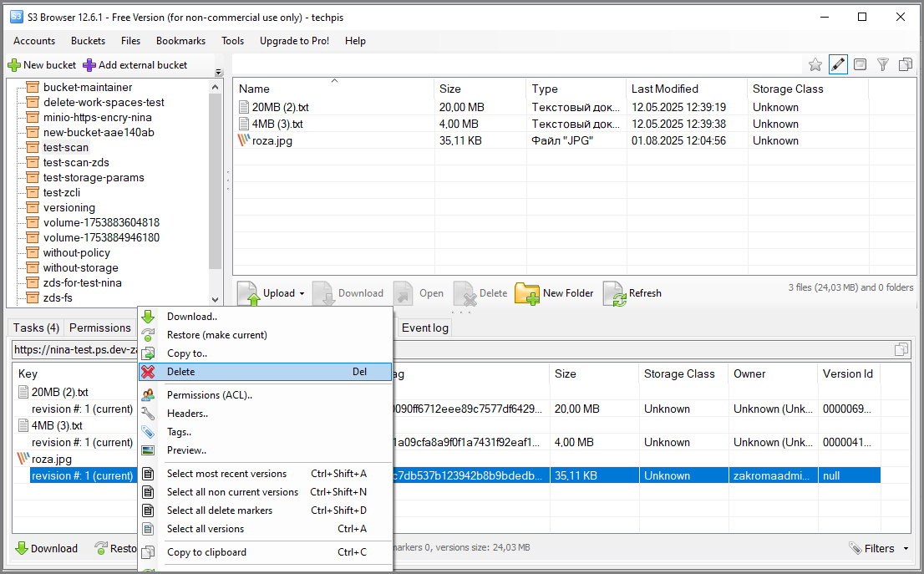Click the window layout icon beside the pencil
The height and width of the screenshot is (574, 924).
coord(861,65)
